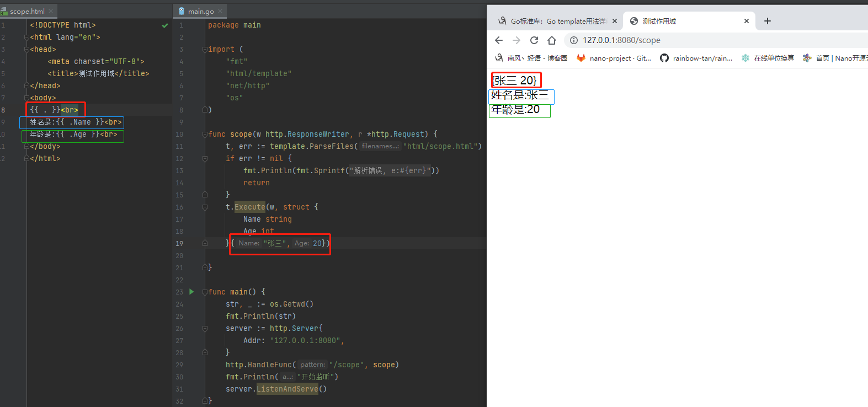Viewport: 868px width, 407px height.
Task: Collapse the main function fold marker
Action: pos(205,292)
